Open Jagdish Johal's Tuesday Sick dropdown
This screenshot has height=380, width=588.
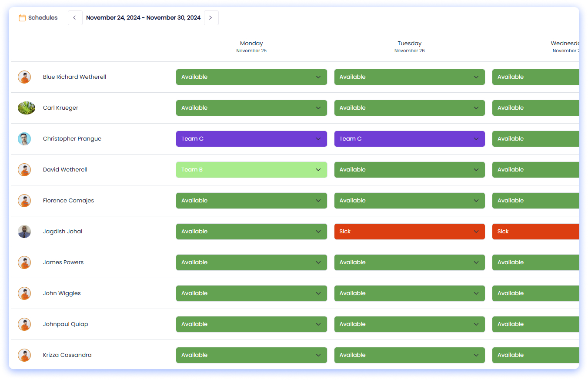click(x=409, y=232)
